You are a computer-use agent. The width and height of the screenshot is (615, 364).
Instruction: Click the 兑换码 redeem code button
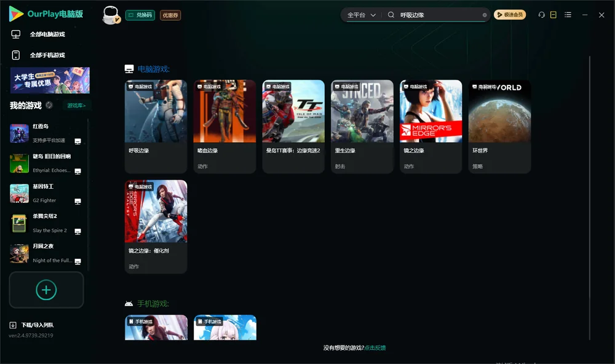(140, 15)
